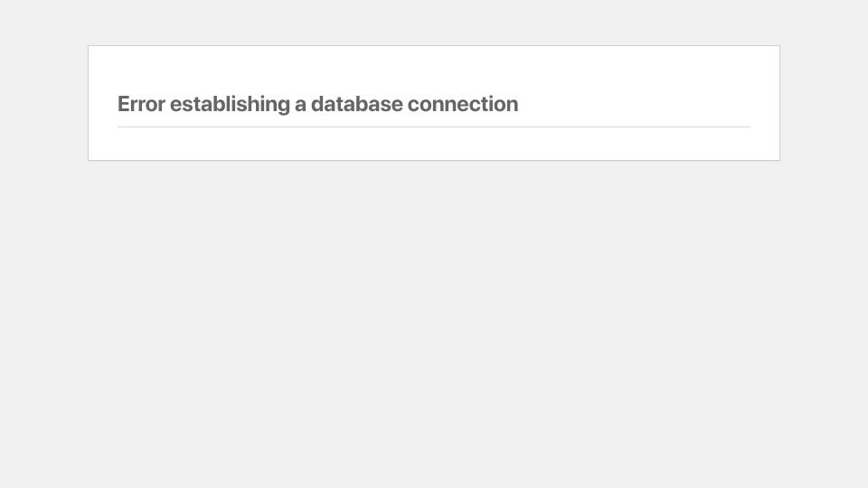Select the "Error establishing a database connection" heading
Screen dimensions: 868x488
coord(317,105)
